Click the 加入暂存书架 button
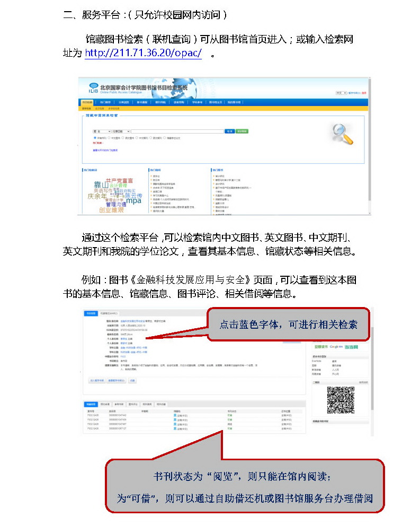The width and height of the screenshot is (420, 526). click(x=97, y=381)
